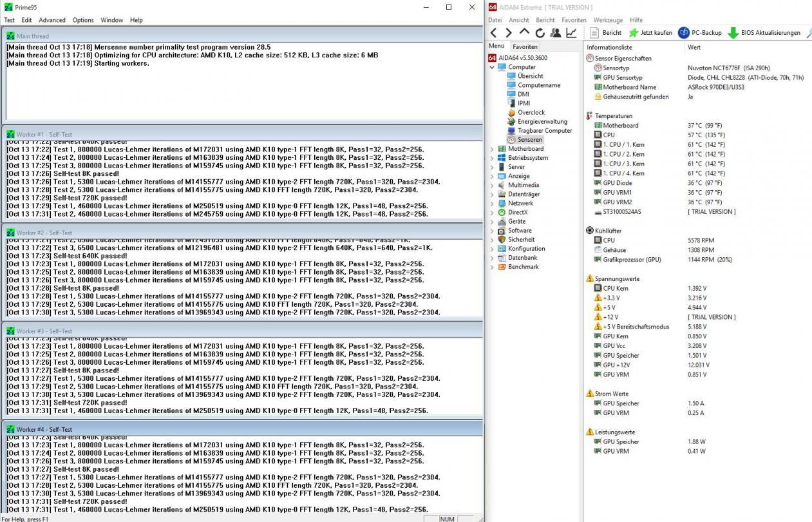Expand the Multimedia tree node
The height and width of the screenshot is (522, 812).
pyautogui.click(x=492, y=185)
